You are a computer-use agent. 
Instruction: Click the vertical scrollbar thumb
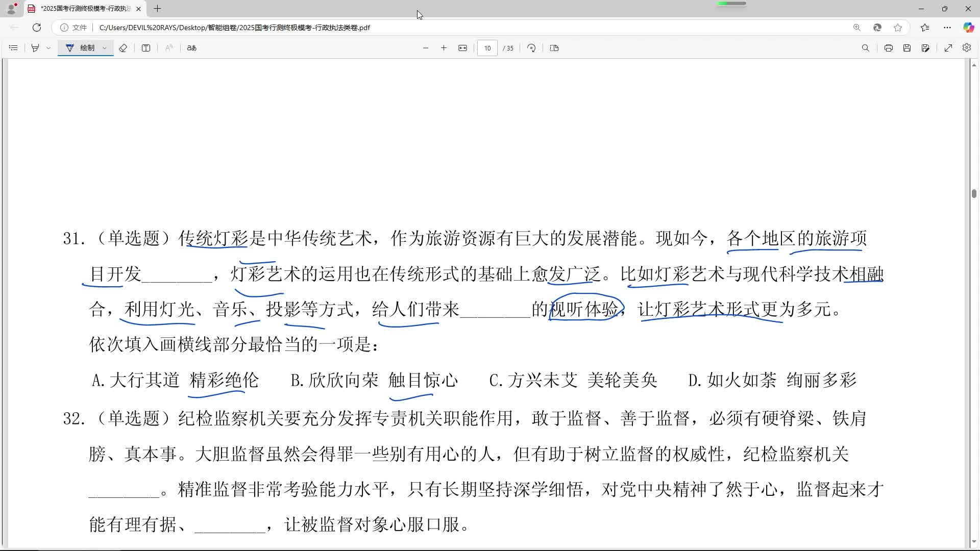tap(974, 194)
